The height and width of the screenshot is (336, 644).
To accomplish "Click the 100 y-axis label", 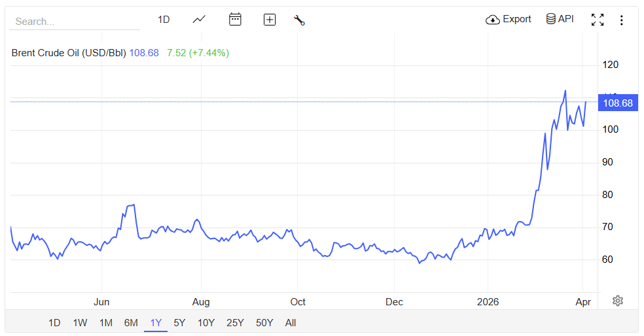I will click(x=611, y=129).
